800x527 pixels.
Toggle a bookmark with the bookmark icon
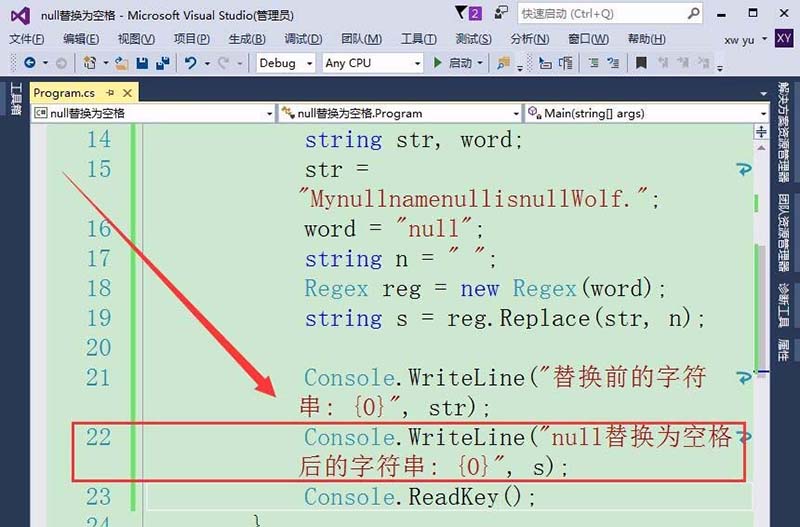tap(641, 63)
